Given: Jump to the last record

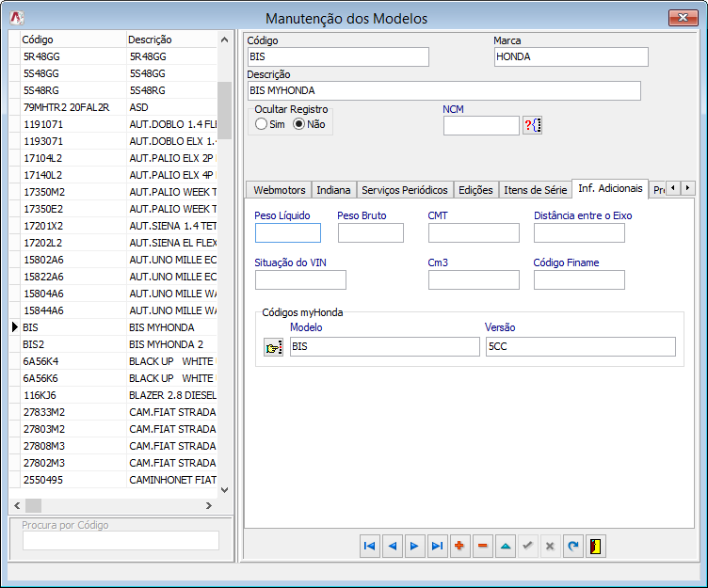Looking at the screenshot, I should coord(437,547).
